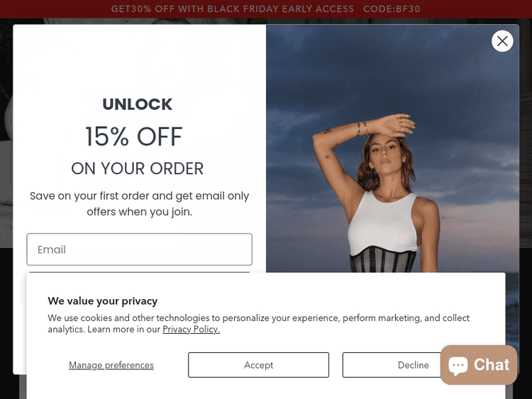The image size is (532, 399).
Task: Open the Privacy Policy link
Action: point(191,329)
